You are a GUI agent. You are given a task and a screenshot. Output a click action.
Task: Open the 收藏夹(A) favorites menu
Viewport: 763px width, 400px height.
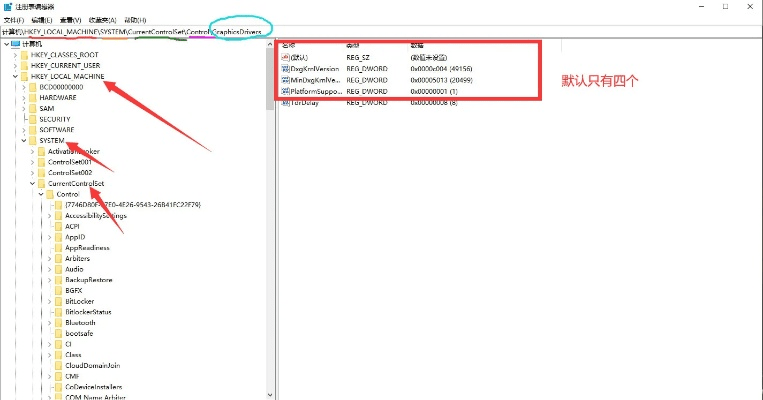(103, 20)
